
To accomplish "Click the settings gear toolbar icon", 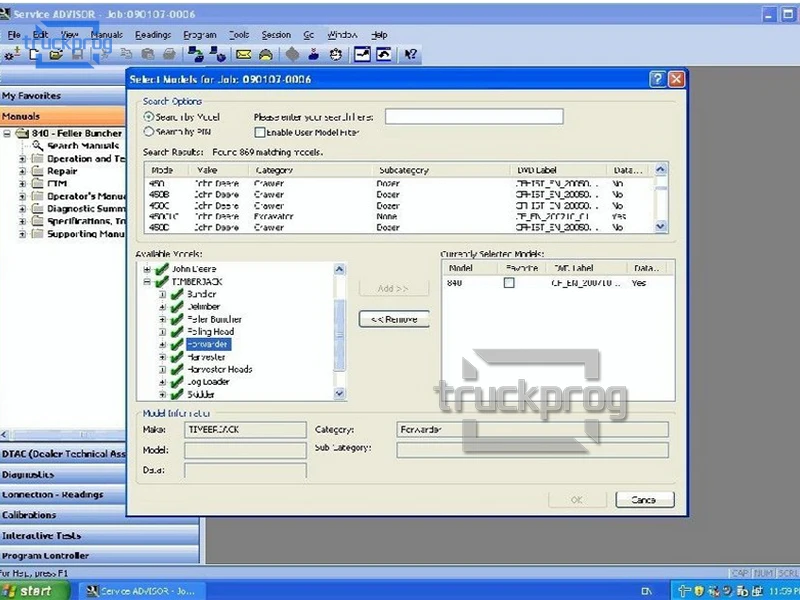I will [12, 54].
